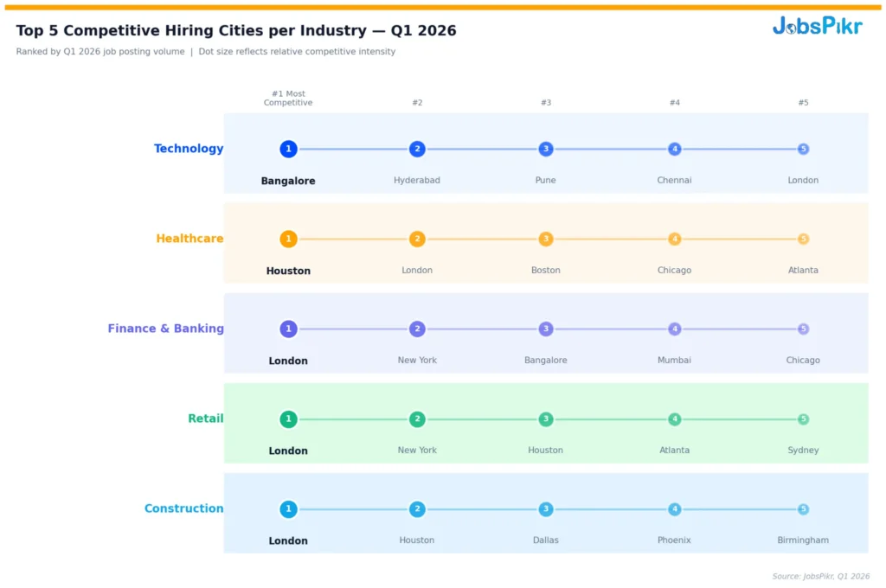
Task: Click the Boston city label
Action: click(x=546, y=270)
